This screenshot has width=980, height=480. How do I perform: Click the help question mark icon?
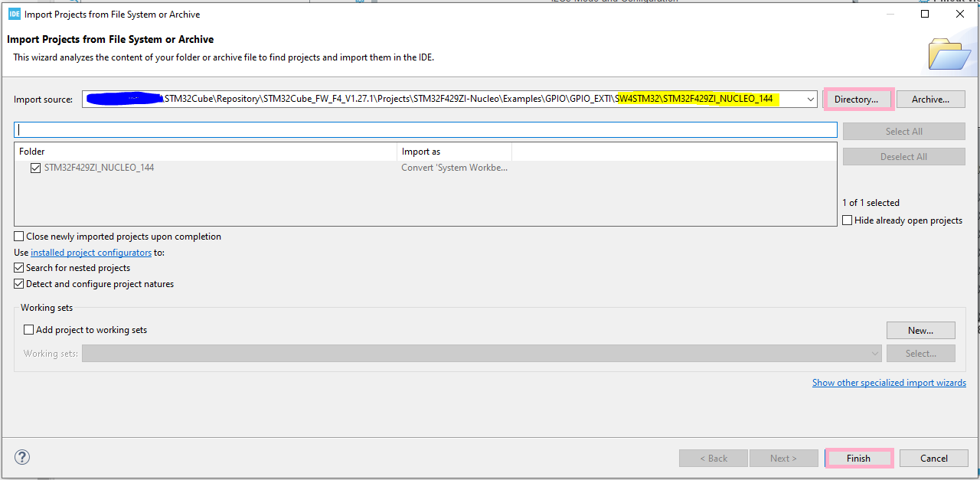coord(21,457)
